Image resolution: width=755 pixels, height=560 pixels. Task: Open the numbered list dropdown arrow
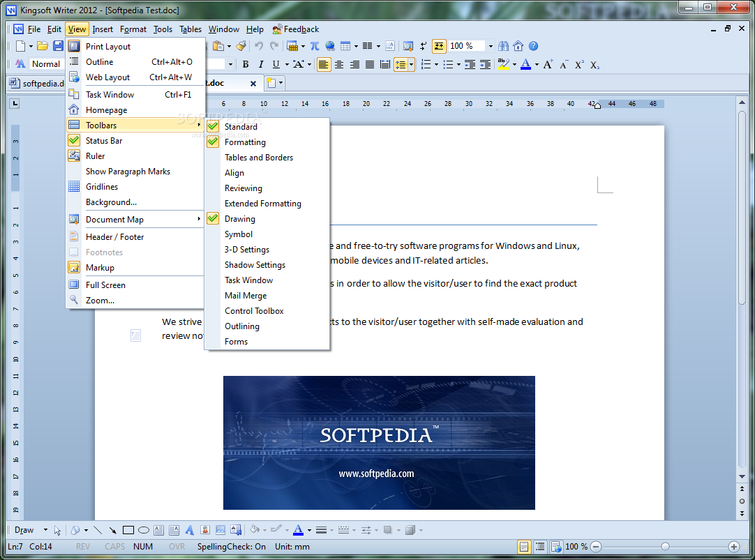(x=436, y=64)
